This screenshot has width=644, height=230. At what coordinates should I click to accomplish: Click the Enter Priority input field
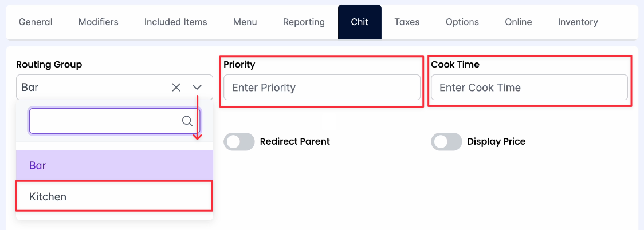[321, 88]
